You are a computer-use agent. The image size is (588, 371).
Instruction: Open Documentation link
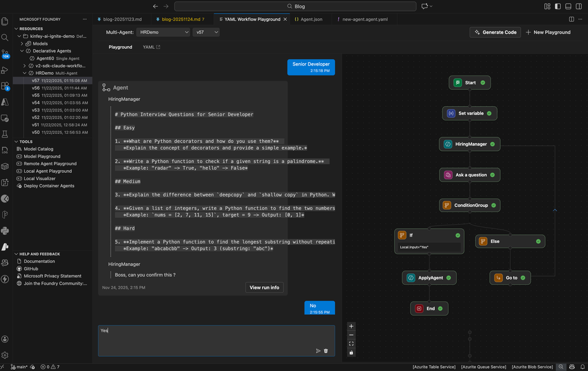click(39, 261)
